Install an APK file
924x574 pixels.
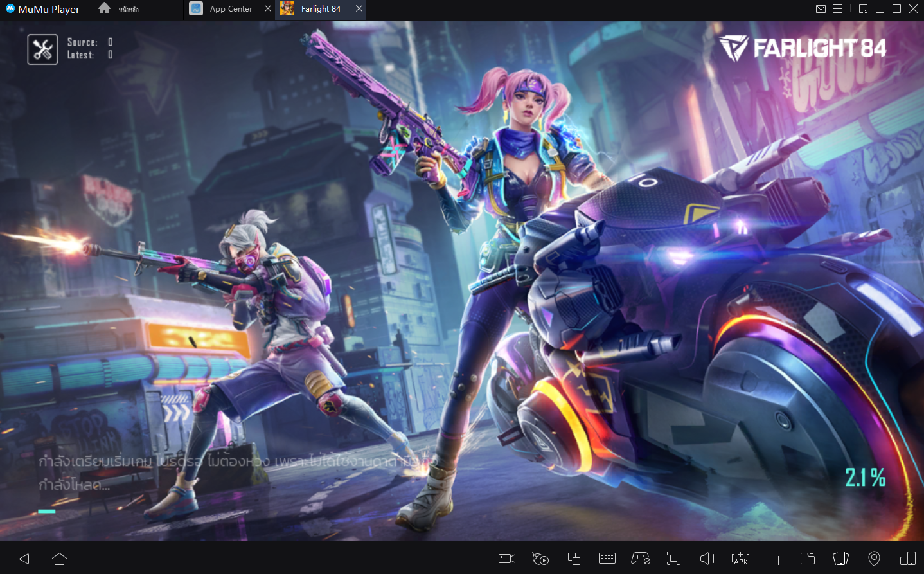[740, 559]
